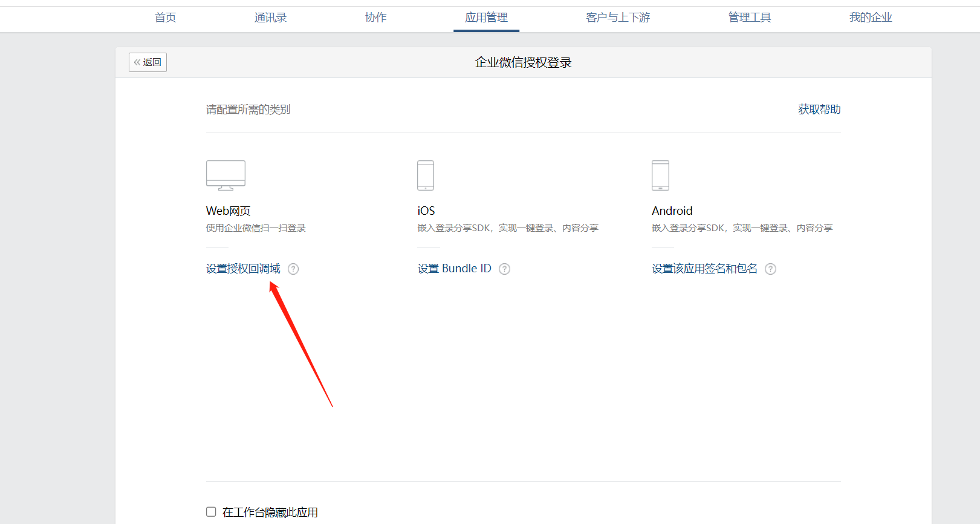Click the iOS heading text
This screenshot has width=980, height=524.
(x=426, y=211)
